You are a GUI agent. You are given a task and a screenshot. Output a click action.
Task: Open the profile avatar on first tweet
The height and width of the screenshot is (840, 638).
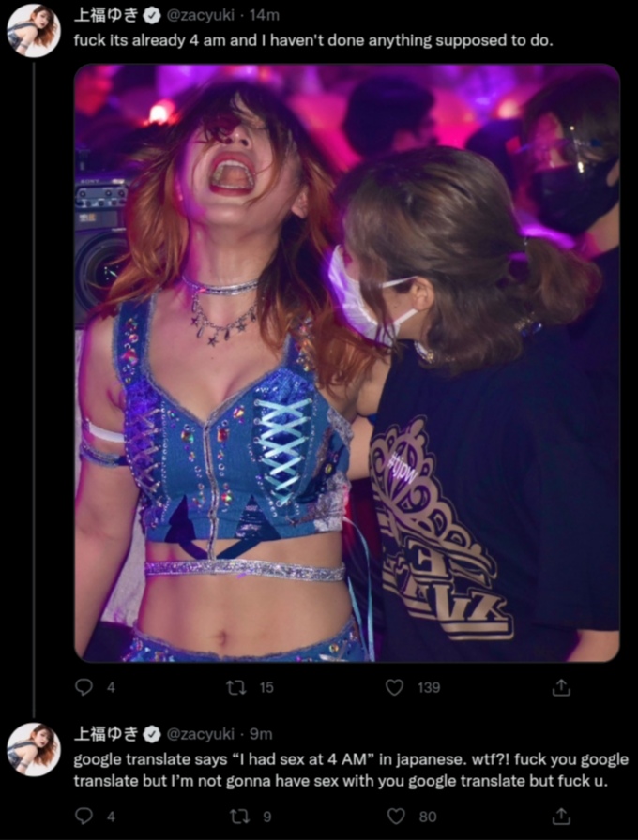[33, 31]
